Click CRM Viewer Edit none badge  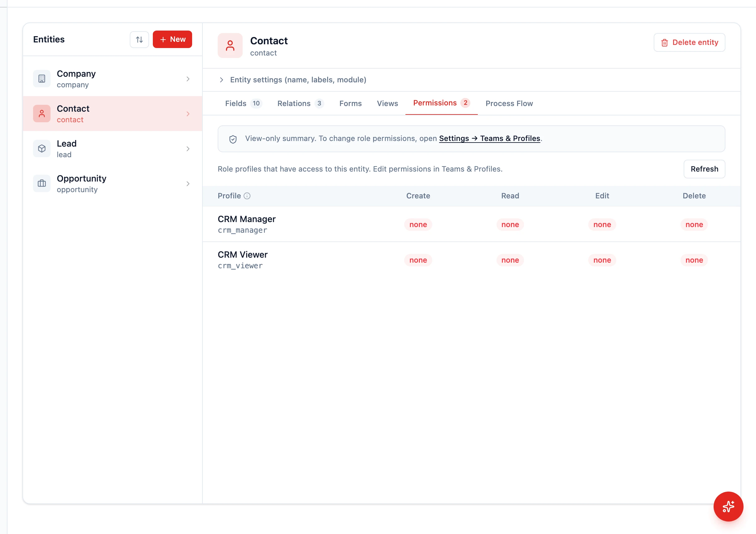(602, 260)
